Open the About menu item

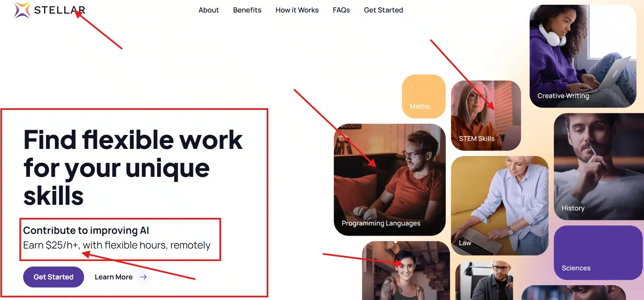[x=209, y=10]
